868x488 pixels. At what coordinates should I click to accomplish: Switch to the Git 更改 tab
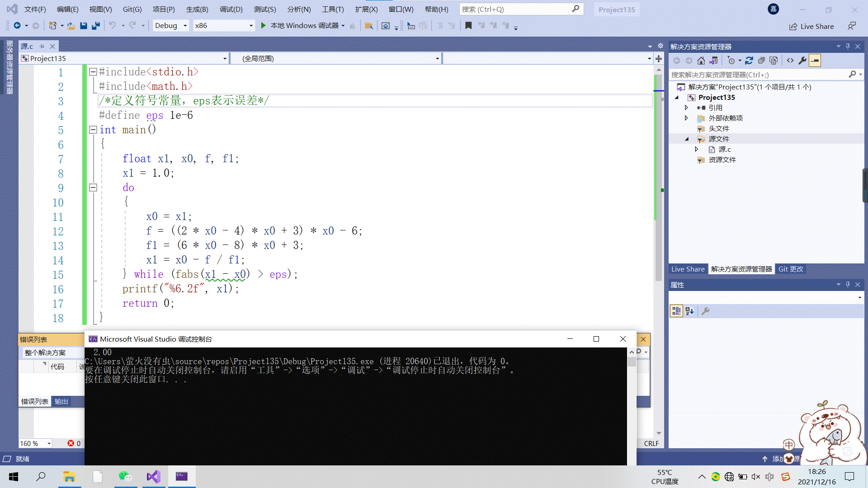(791, 269)
